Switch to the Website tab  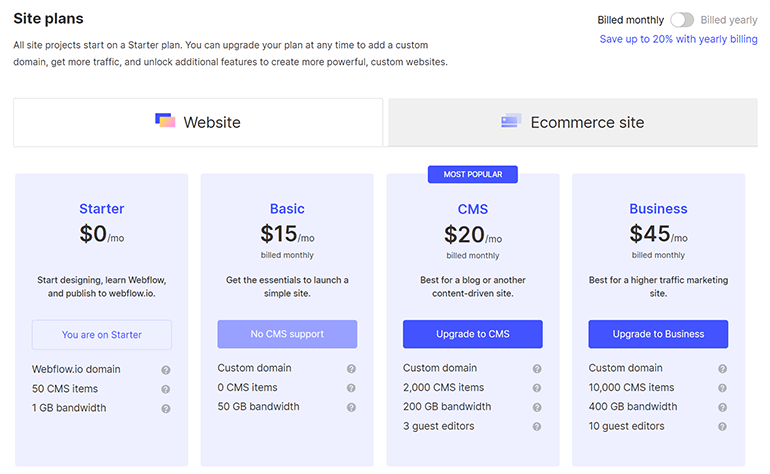click(x=198, y=123)
